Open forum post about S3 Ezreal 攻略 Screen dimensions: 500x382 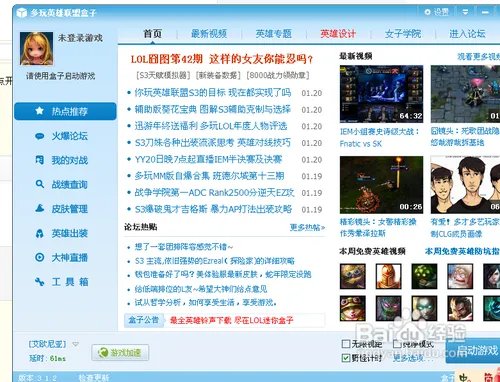(x=215, y=261)
